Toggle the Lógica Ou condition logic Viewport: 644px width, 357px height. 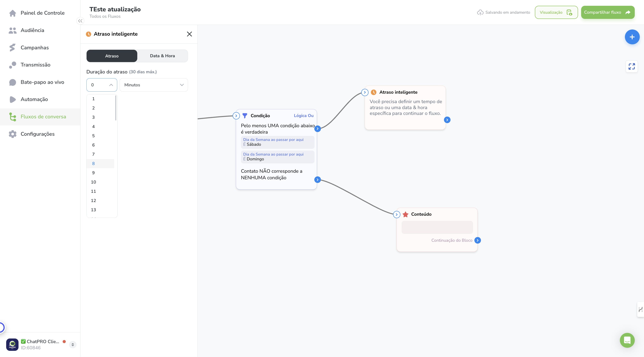click(303, 115)
